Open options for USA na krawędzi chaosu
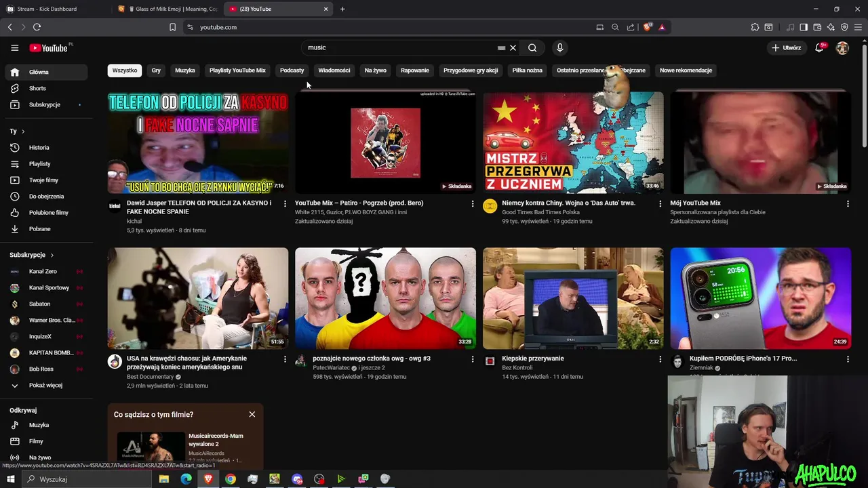This screenshot has width=868, height=488. (285, 359)
